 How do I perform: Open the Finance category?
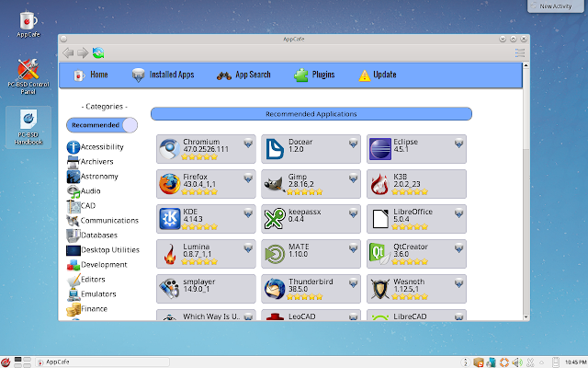click(87, 309)
